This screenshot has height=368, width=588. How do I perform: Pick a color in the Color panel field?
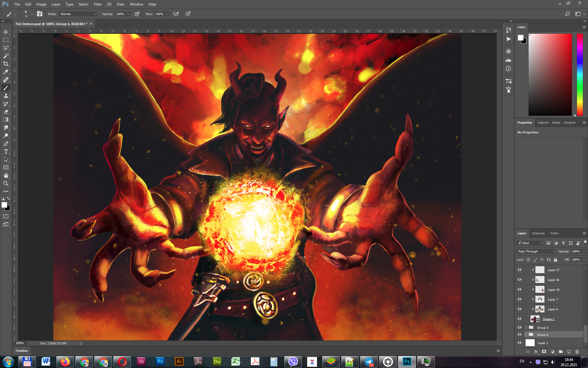point(550,75)
